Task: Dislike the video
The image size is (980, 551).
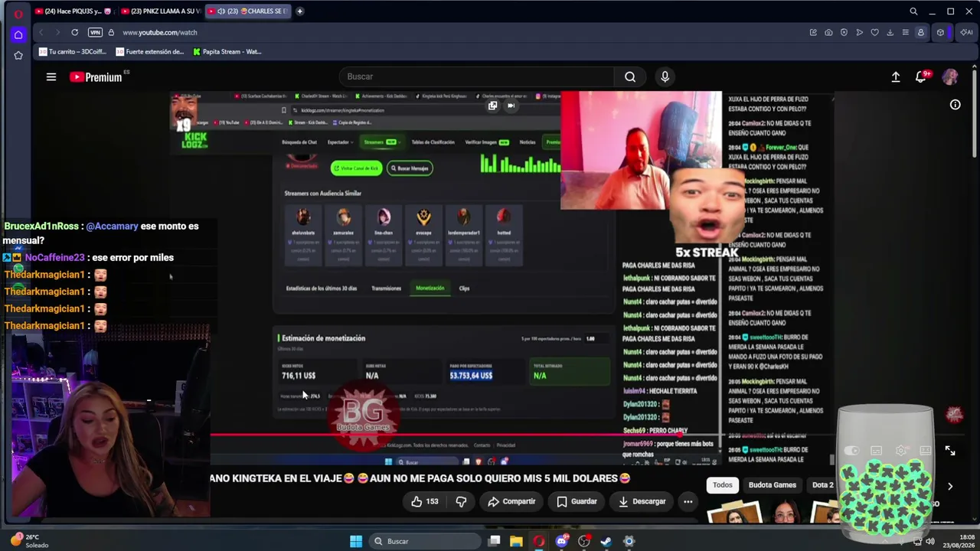Action: tap(461, 501)
